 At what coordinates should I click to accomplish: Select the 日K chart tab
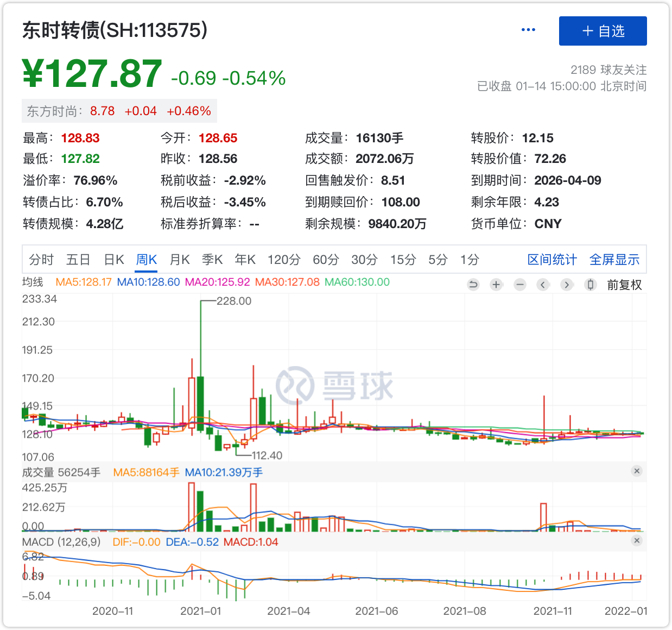point(114,260)
